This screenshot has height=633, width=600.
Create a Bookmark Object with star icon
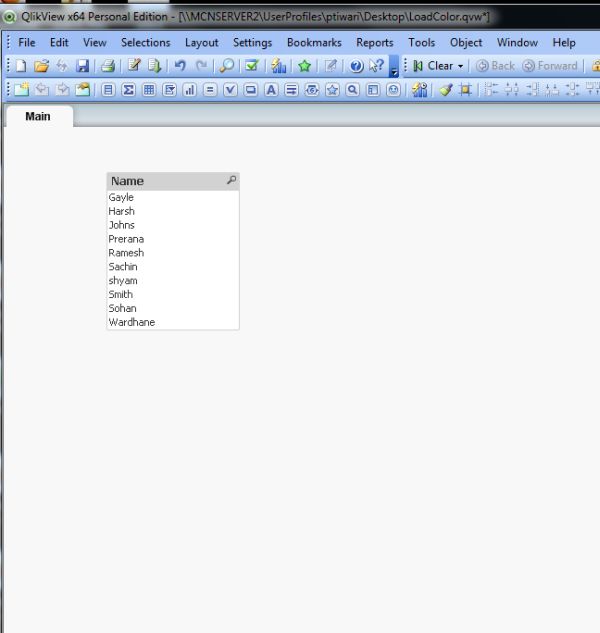coord(332,90)
